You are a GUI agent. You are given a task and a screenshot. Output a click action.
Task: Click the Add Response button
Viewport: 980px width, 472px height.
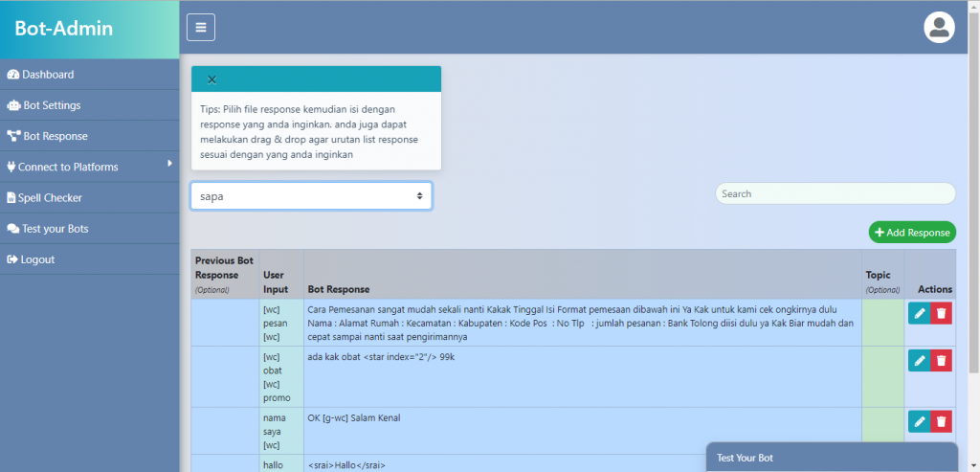tap(912, 232)
